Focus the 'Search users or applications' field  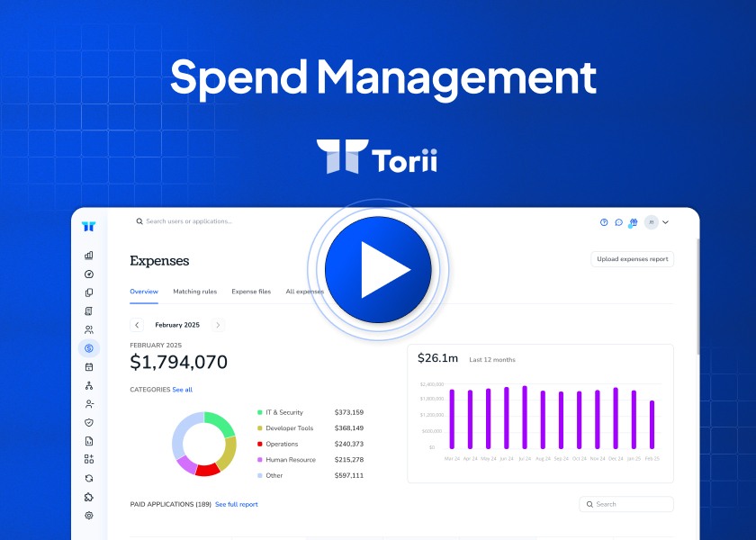coord(189,221)
